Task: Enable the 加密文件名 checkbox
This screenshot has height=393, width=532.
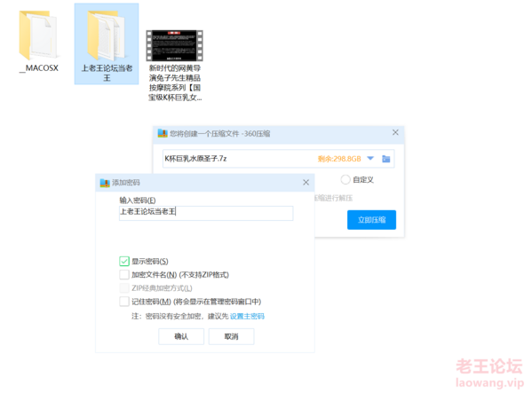Action: [x=124, y=274]
